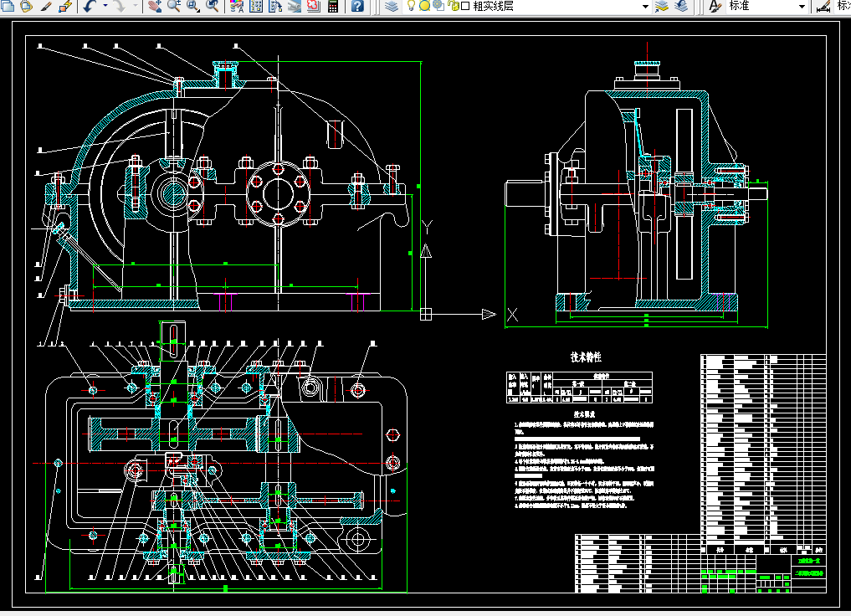Click the Undo arrow button
This screenshot has width=851, height=616.
click(89, 7)
